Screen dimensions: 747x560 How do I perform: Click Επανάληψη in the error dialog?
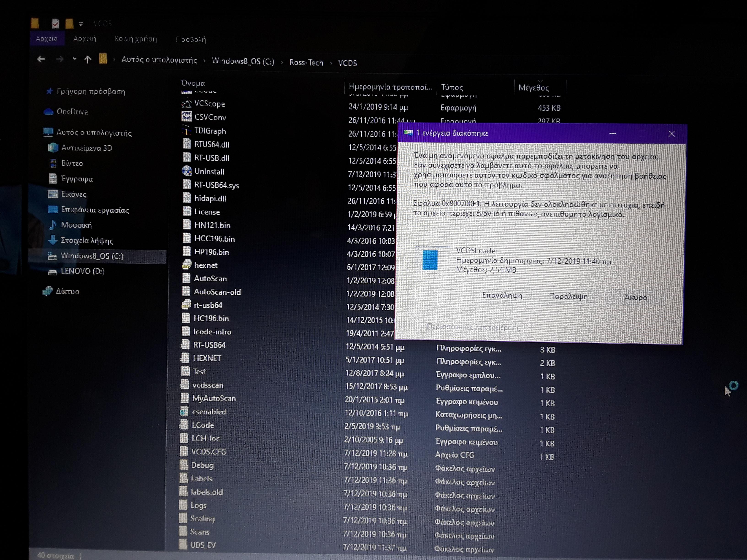click(x=502, y=295)
